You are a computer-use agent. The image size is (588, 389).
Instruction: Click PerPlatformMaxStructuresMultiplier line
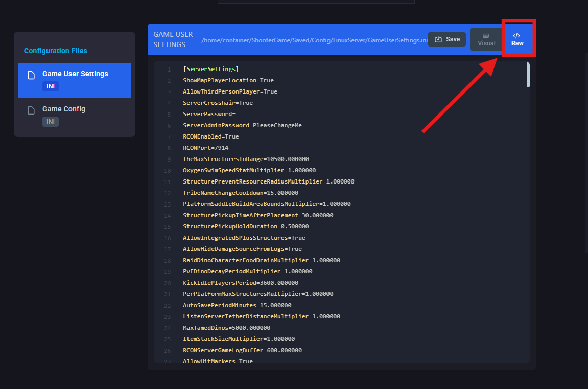coord(258,294)
